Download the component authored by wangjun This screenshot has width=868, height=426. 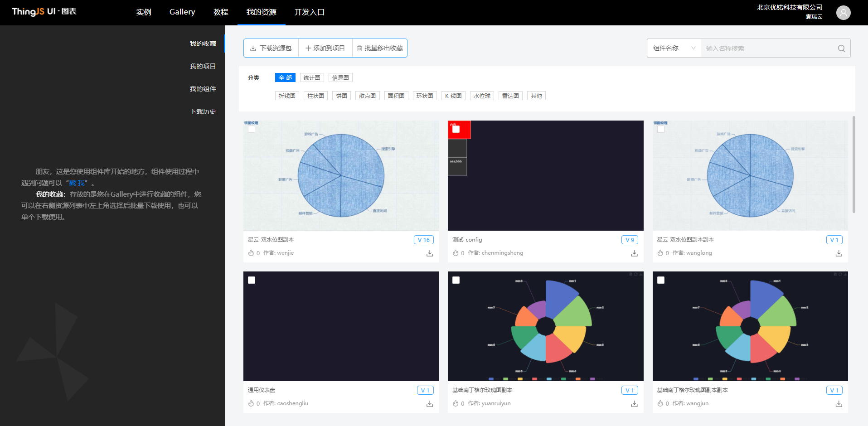coord(839,404)
